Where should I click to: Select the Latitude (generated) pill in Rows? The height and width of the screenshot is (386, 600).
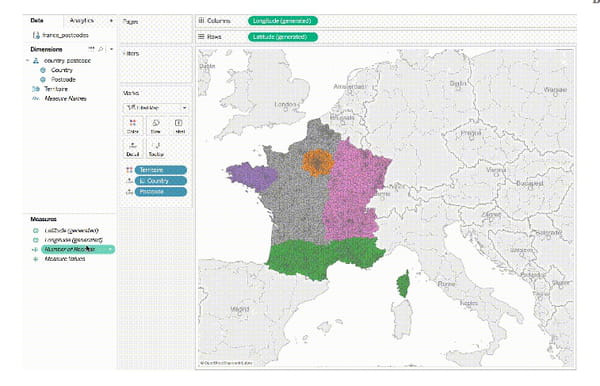tap(282, 37)
